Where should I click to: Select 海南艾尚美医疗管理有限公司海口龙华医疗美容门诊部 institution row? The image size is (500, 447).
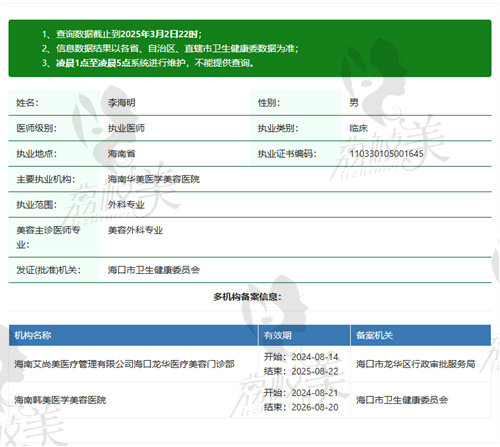pos(124,364)
